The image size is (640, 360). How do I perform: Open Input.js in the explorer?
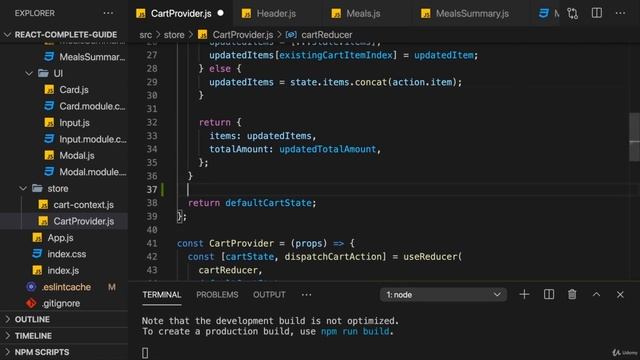[x=74, y=122]
